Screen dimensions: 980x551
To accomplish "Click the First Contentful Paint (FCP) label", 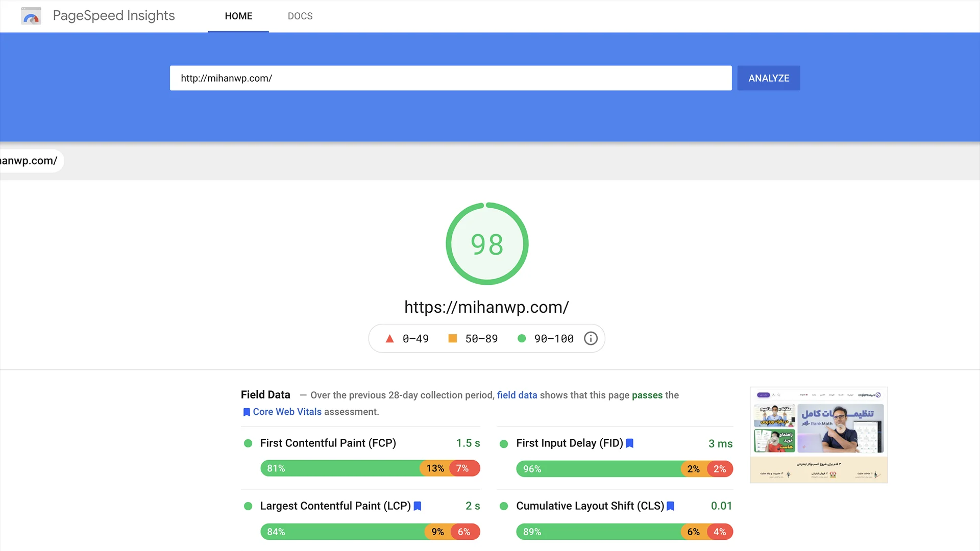I will pos(328,443).
